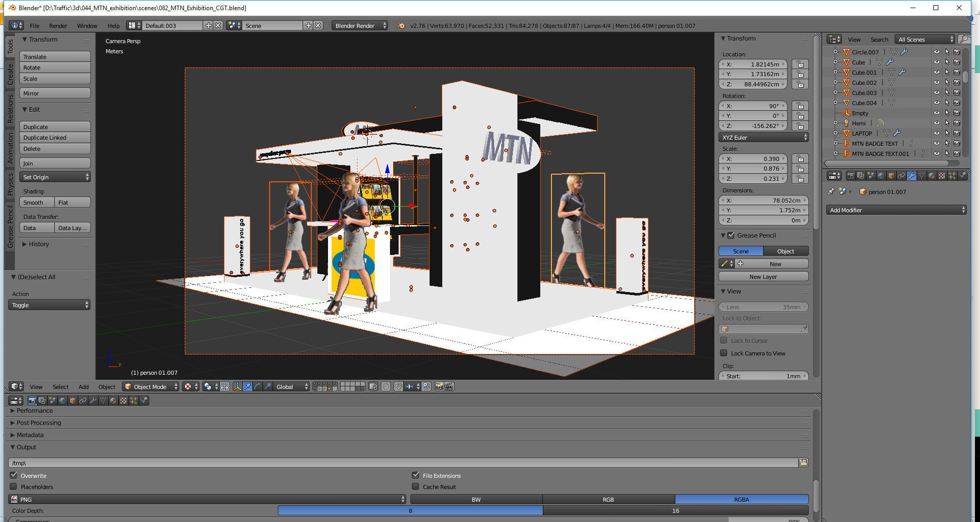
Task: Click the screen layout browse icon
Action: point(134,25)
